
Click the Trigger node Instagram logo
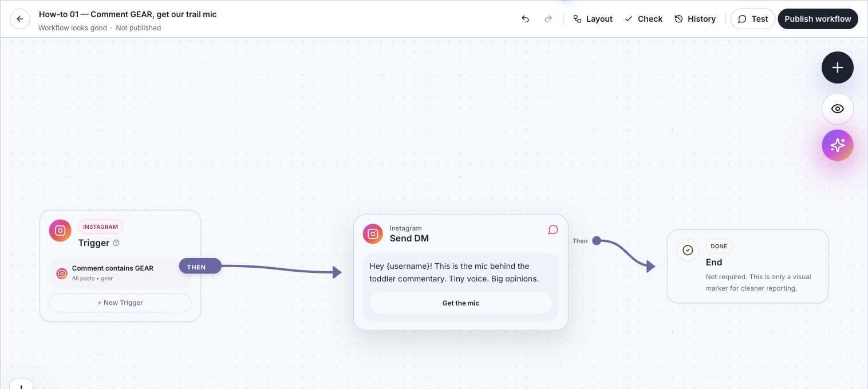pyautogui.click(x=60, y=231)
